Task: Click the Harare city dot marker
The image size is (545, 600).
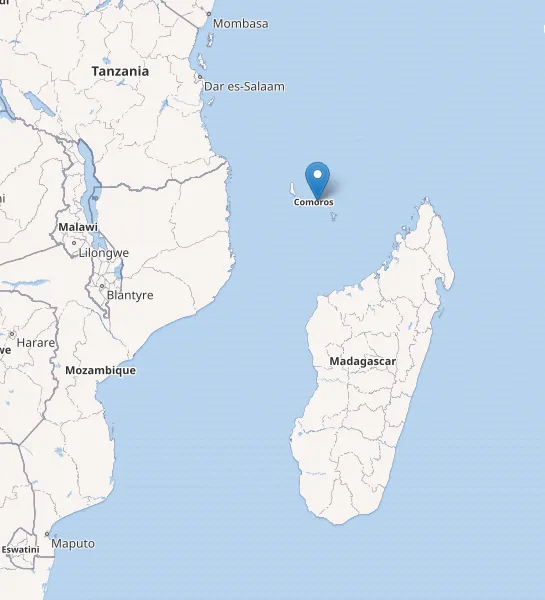Action: tap(12, 334)
